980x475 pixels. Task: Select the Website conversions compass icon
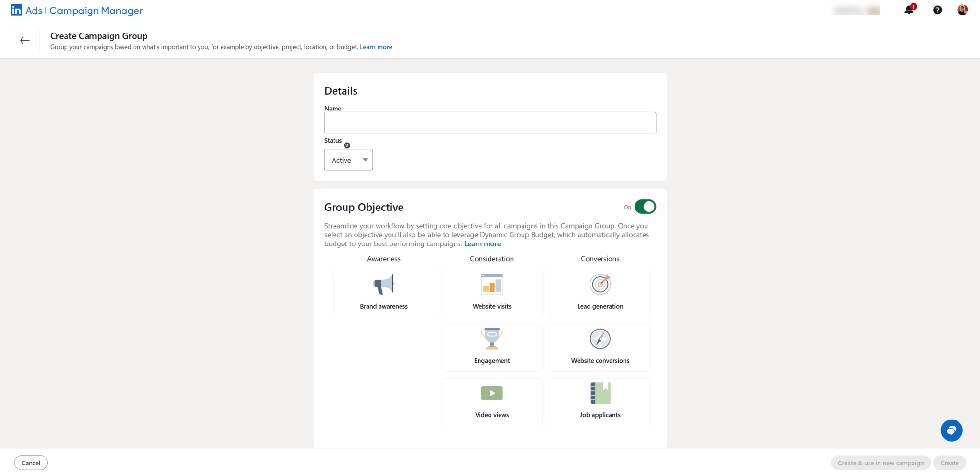point(600,339)
